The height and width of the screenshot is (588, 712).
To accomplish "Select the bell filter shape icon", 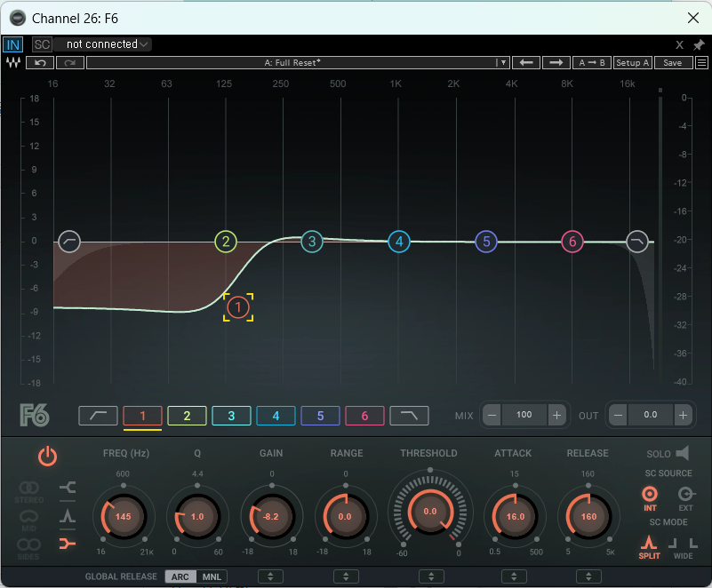I will 67,515.
